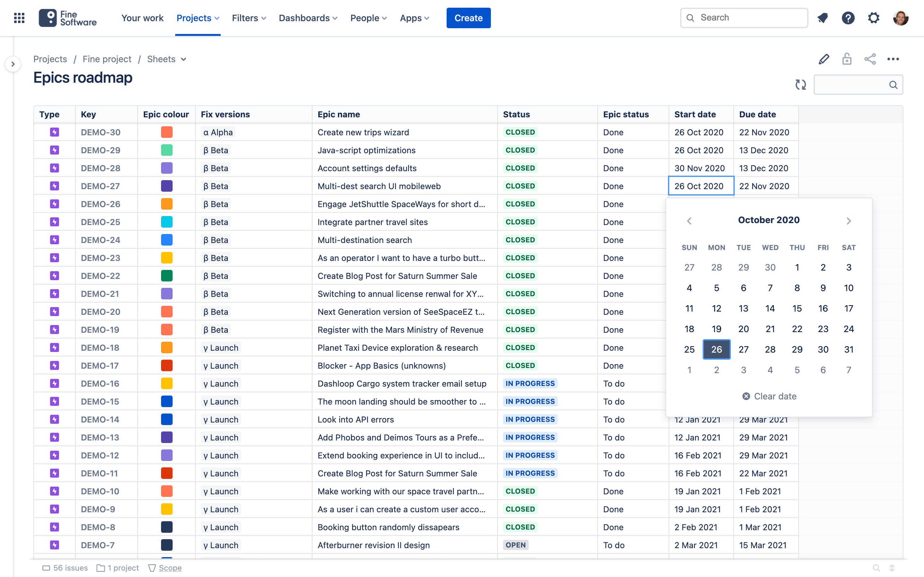Click the share sheet icon
Image resolution: width=924 pixels, height=577 pixels.
870,59
